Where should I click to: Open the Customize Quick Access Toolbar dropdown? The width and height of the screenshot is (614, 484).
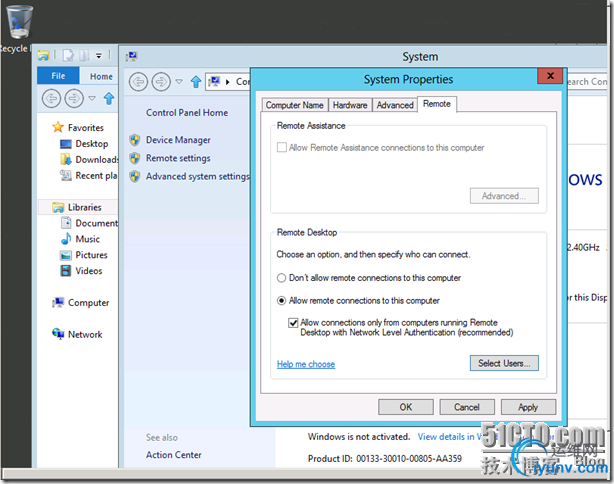(x=99, y=56)
